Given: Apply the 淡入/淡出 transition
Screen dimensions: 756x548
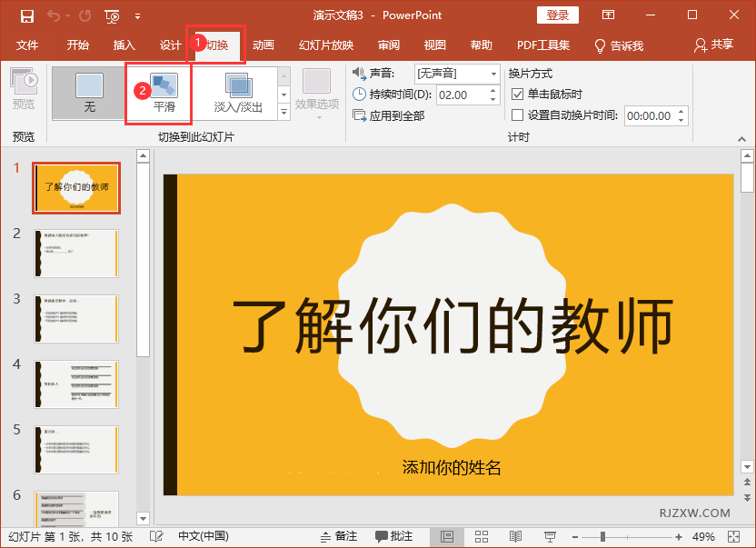Looking at the screenshot, I should (x=238, y=93).
